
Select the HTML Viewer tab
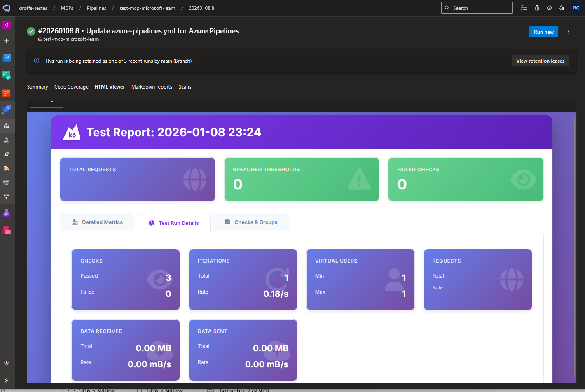click(110, 87)
